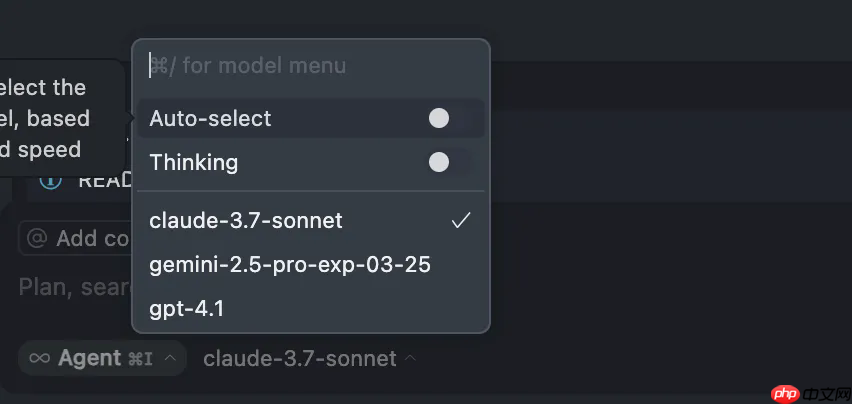Viewport: 852px width, 404px height.
Task: Open the bottom claude-3.7-sonnet model picker
Action: click(310, 358)
